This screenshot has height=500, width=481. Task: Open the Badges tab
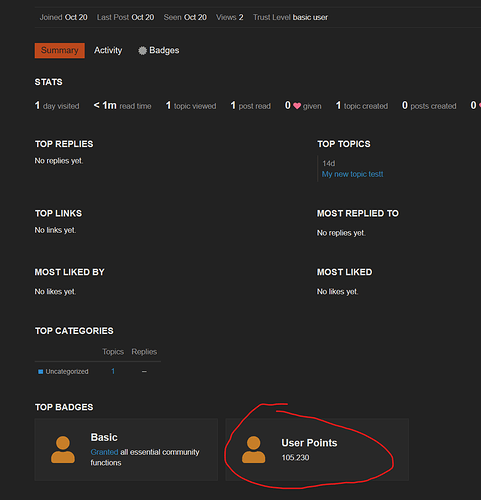[159, 50]
